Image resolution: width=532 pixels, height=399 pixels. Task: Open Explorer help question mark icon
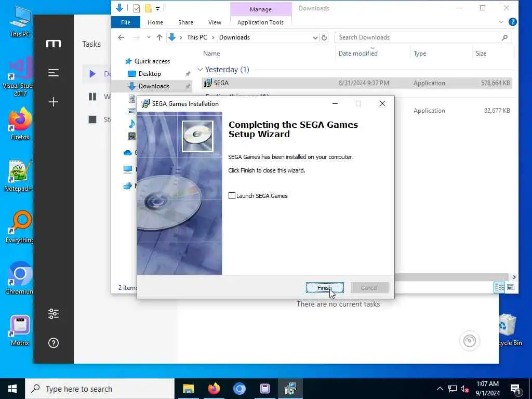pos(513,22)
